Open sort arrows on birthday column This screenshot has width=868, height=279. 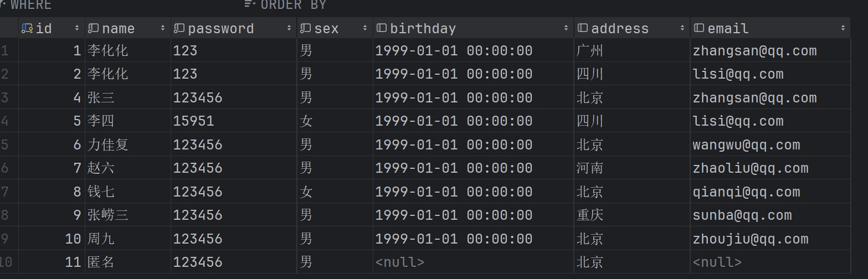click(566, 28)
